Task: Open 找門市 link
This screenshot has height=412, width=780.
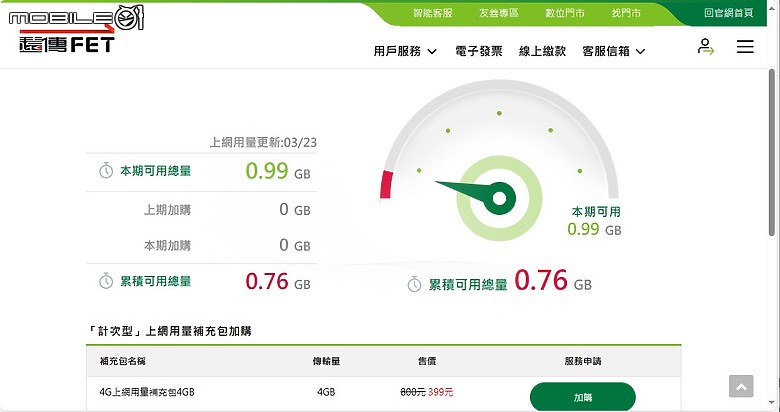Action: click(x=626, y=13)
